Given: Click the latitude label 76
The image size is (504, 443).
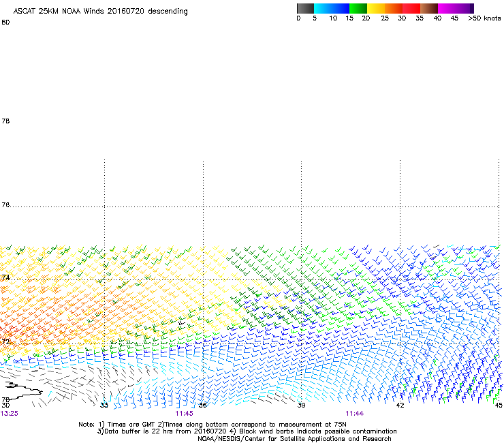Looking at the screenshot, I should [5, 205].
